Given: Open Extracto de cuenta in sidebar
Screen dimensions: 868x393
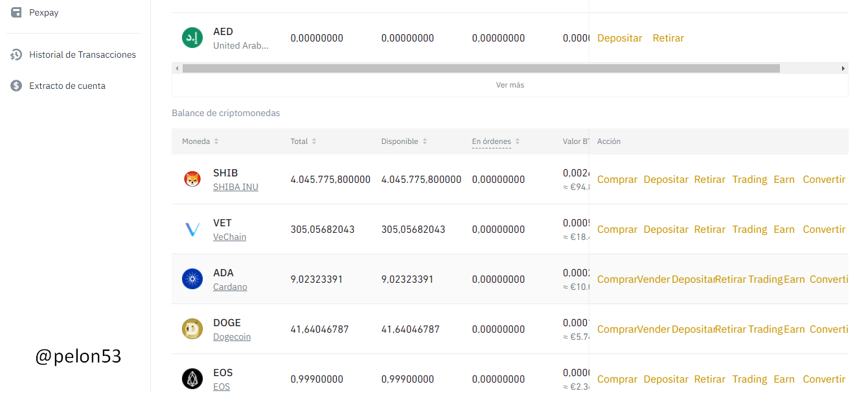Looking at the screenshot, I should point(67,86).
